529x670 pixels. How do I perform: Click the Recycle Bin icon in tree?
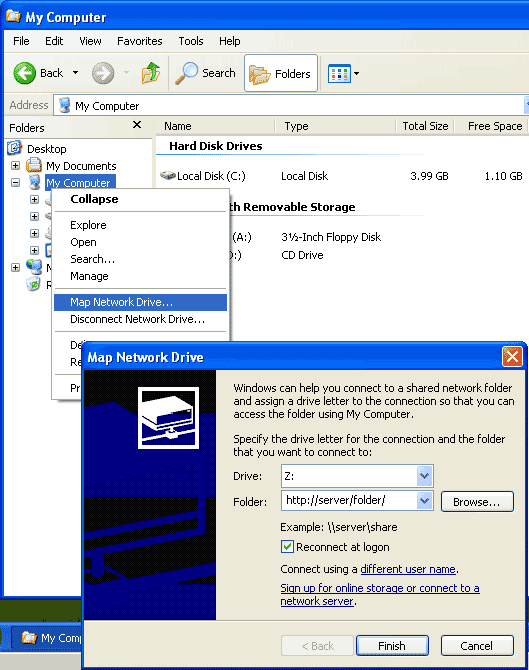[33, 284]
